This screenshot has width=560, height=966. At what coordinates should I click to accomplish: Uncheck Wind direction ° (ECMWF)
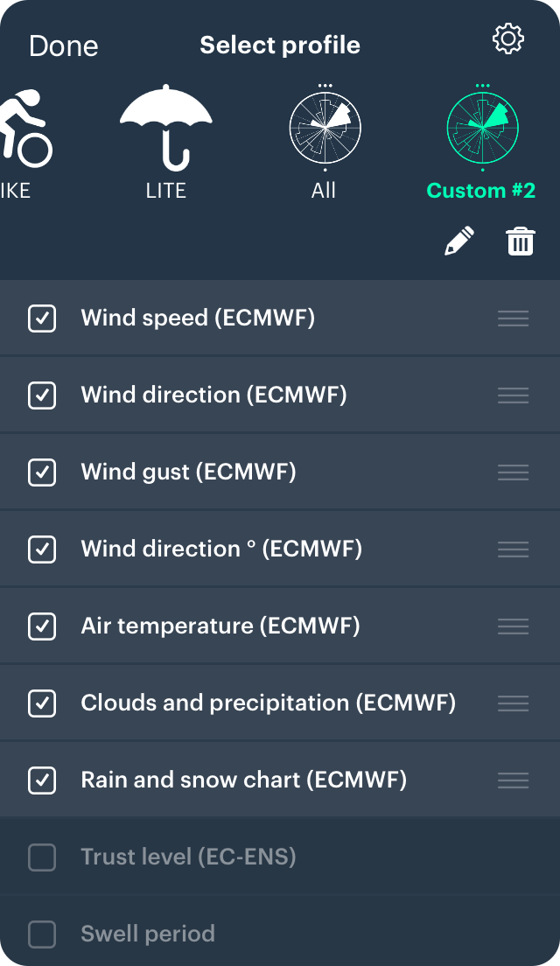coord(41,549)
